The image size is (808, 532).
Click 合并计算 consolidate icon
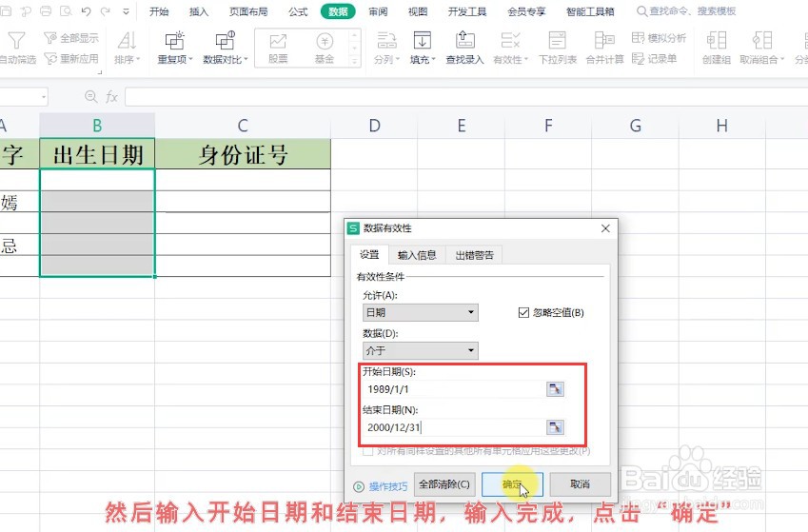pyautogui.click(x=604, y=40)
